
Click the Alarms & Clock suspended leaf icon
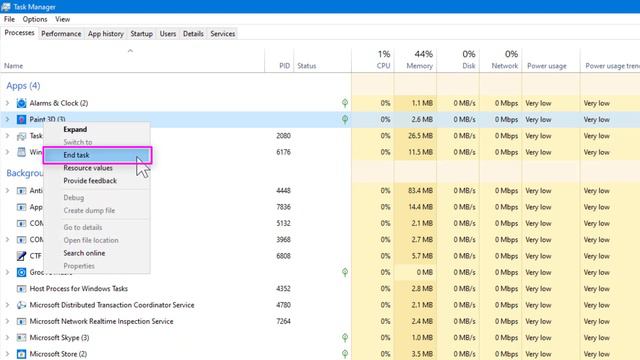click(x=345, y=103)
